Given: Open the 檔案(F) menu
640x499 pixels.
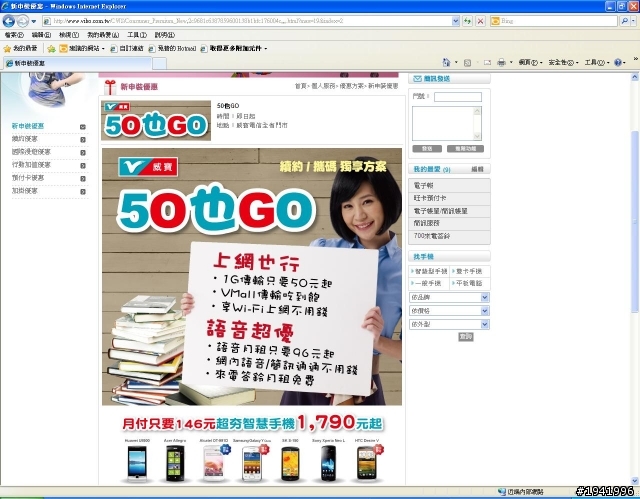Looking at the screenshot, I should click(14, 35).
